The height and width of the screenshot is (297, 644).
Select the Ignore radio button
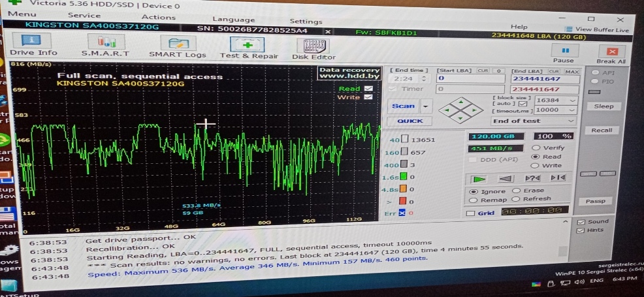pyautogui.click(x=474, y=191)
